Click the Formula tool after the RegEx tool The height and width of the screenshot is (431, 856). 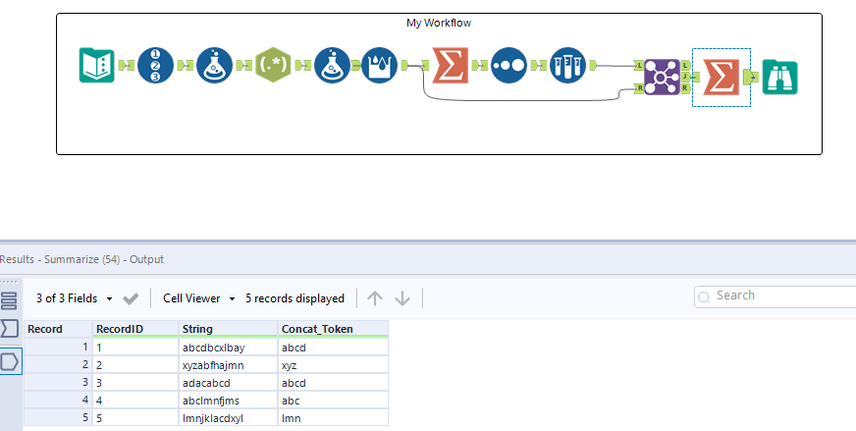332,66
